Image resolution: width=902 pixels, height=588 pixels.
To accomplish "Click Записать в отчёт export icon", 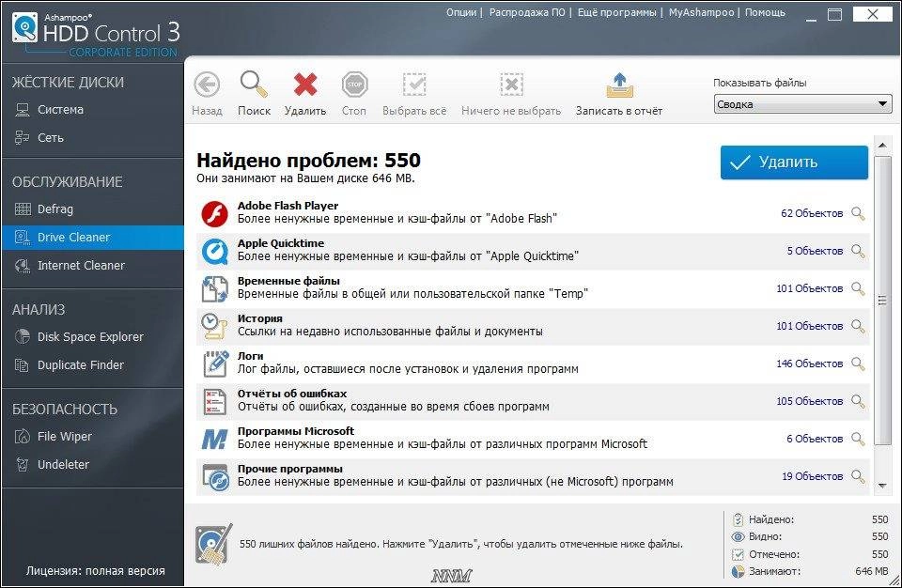I will click(619, 85).
